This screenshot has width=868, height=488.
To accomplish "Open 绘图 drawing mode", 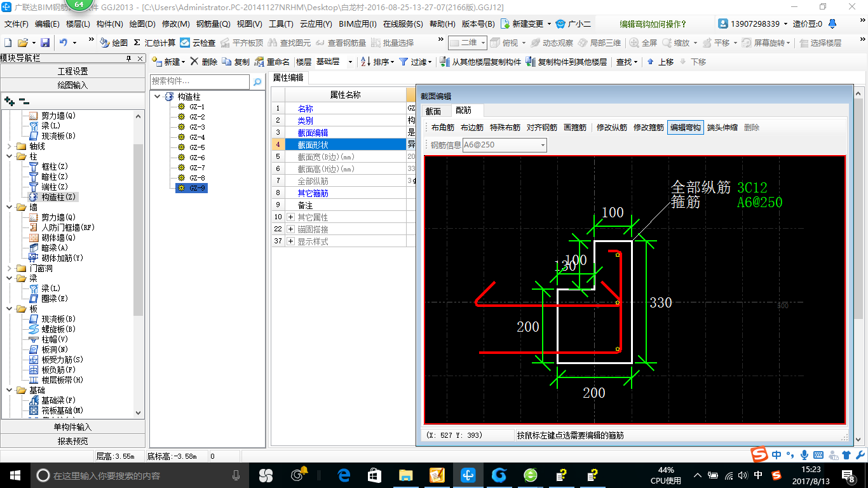I will point(114,43).
